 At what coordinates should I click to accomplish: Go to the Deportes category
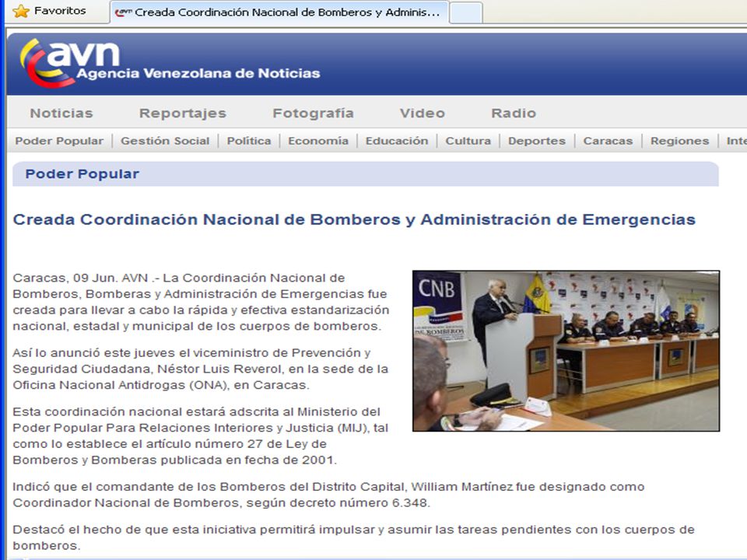click(537, 141)
